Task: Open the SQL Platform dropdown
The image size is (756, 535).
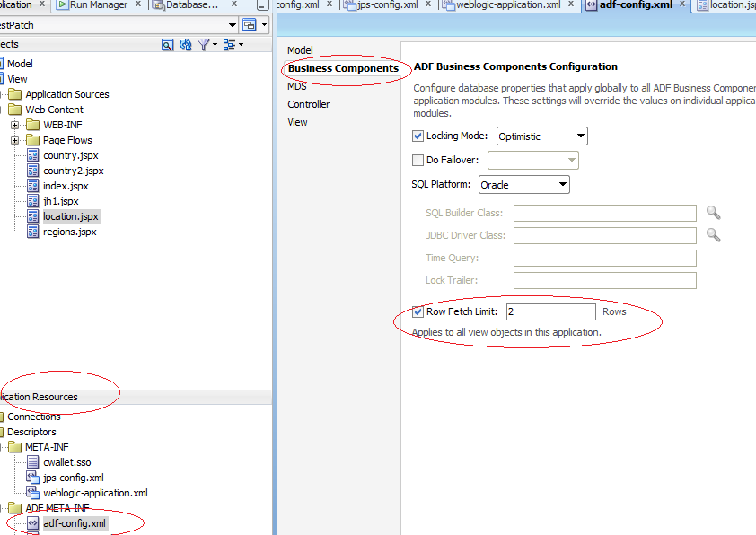Action: (x=562, y=184)
